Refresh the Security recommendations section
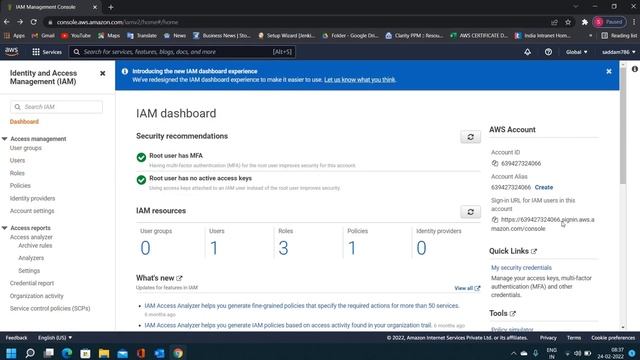The image size is (640, 360). pyautogui.click(x=470, y=137)
